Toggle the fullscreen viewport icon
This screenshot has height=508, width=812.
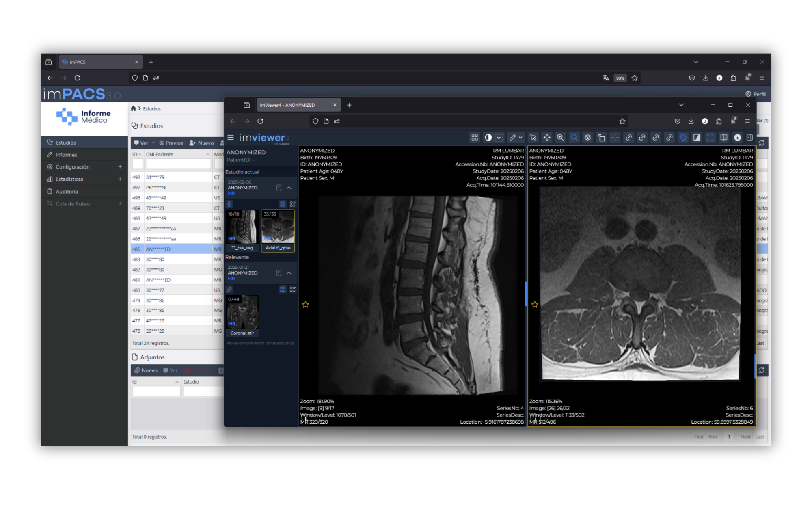coord(710,138)
